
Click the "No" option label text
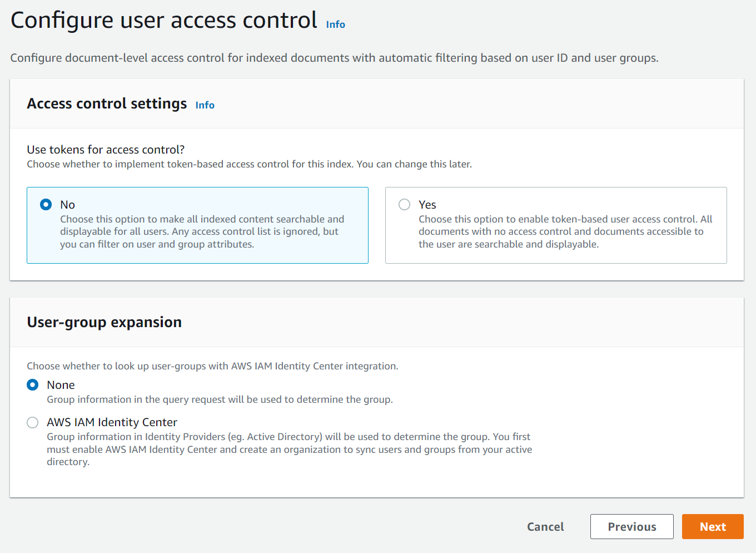point(67,205)
